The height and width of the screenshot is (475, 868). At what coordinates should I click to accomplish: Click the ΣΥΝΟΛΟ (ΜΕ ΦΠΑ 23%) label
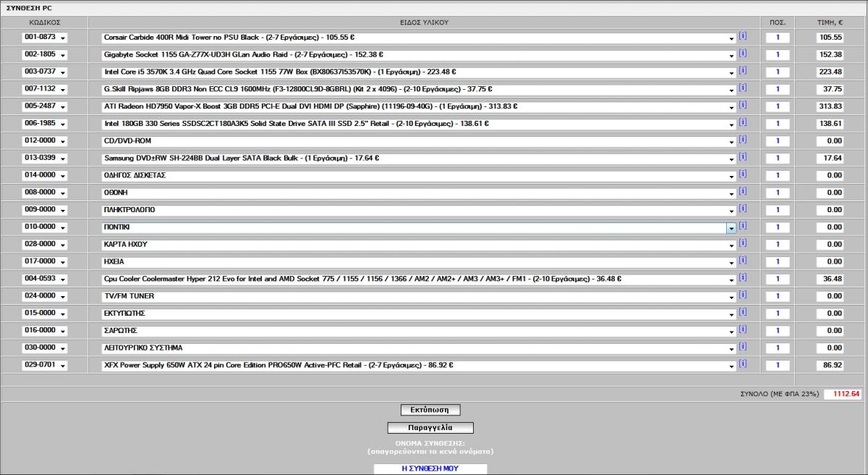(x=779, y=395)
